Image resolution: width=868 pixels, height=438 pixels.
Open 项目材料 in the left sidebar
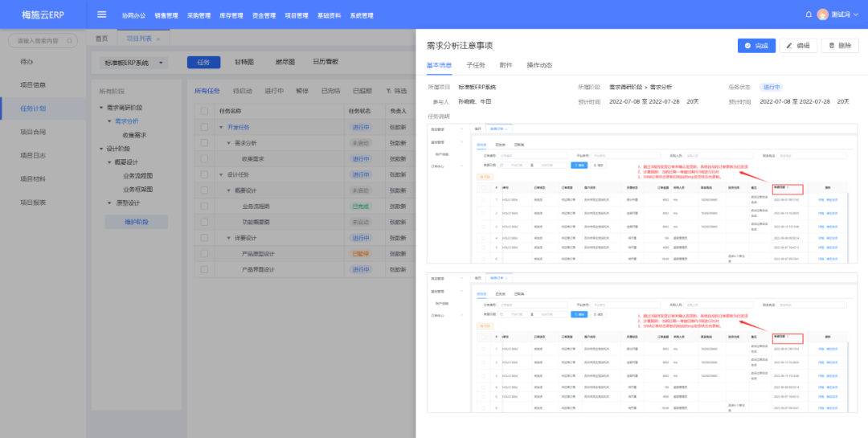click(x=33, y=179)
